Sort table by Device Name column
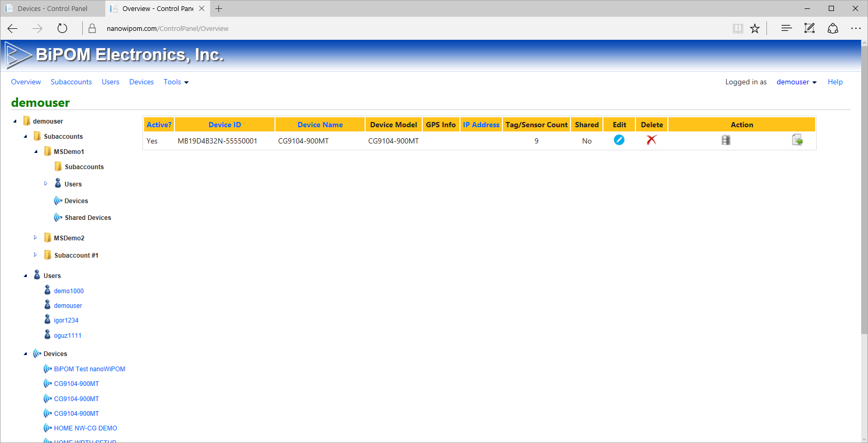 320,125
